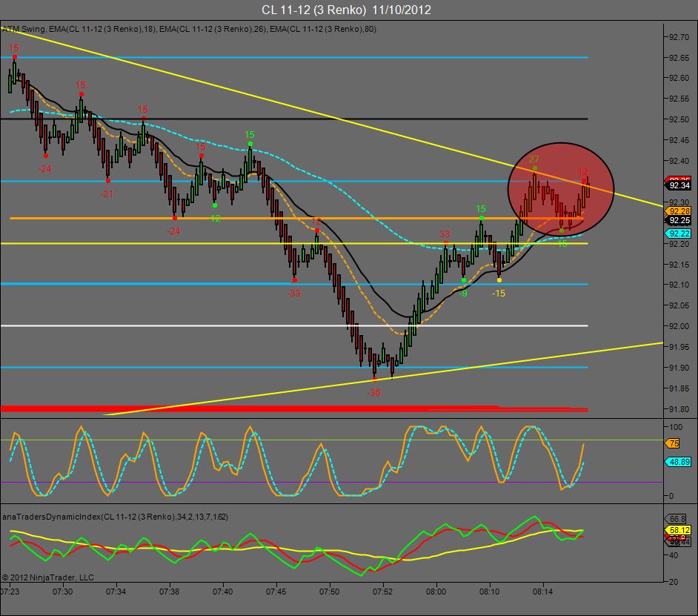Click the orange 92.28 price marker

679,211
